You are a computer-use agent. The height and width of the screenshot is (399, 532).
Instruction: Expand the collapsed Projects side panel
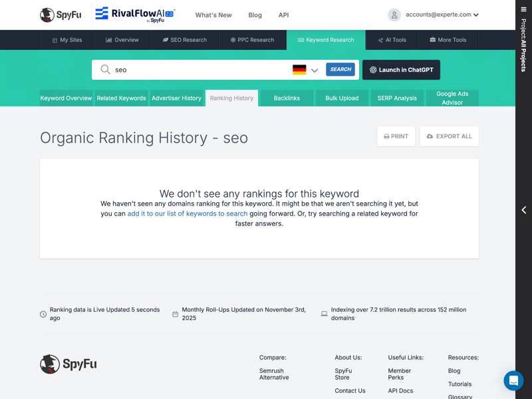(523, 210)
